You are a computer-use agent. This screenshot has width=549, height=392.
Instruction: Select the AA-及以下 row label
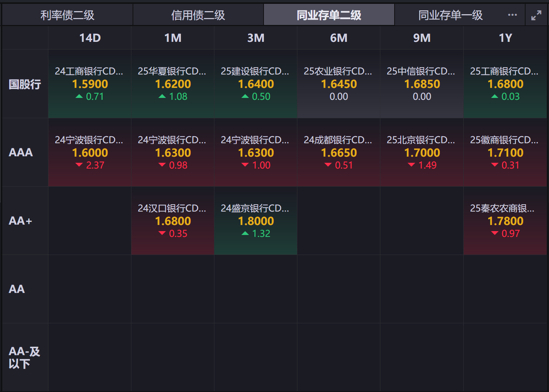pos(24,357)
